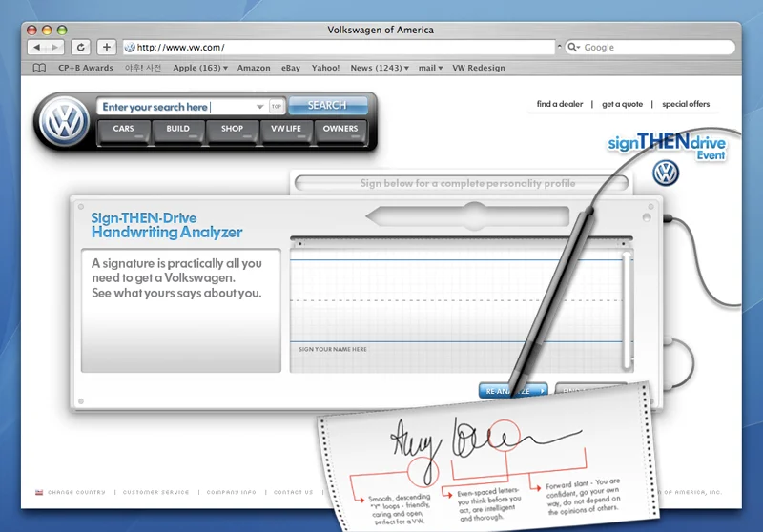763x532 pixels.
Task: Open the VW LIFE menu
Action: click(286, 131)
